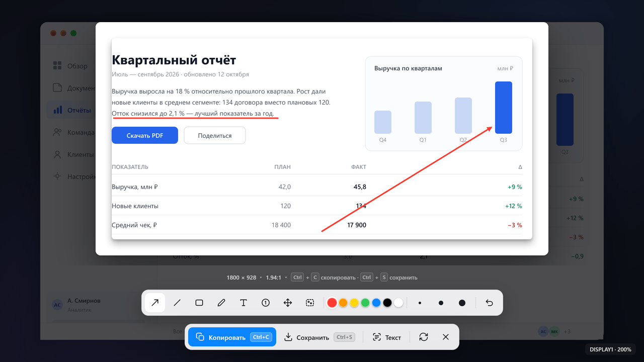Choose the Rectangle shape tool
Screen dimensions: 644x362
click(199, 303)
